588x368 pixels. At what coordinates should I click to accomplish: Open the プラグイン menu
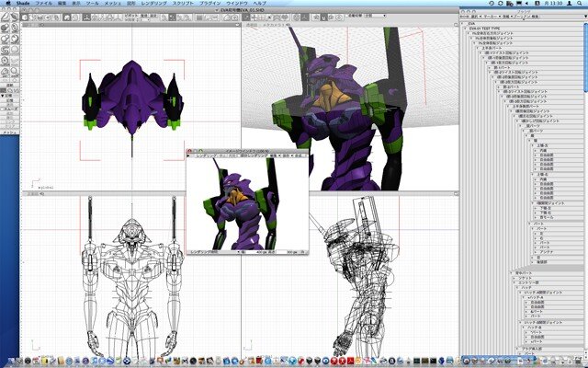click(210, 3)
